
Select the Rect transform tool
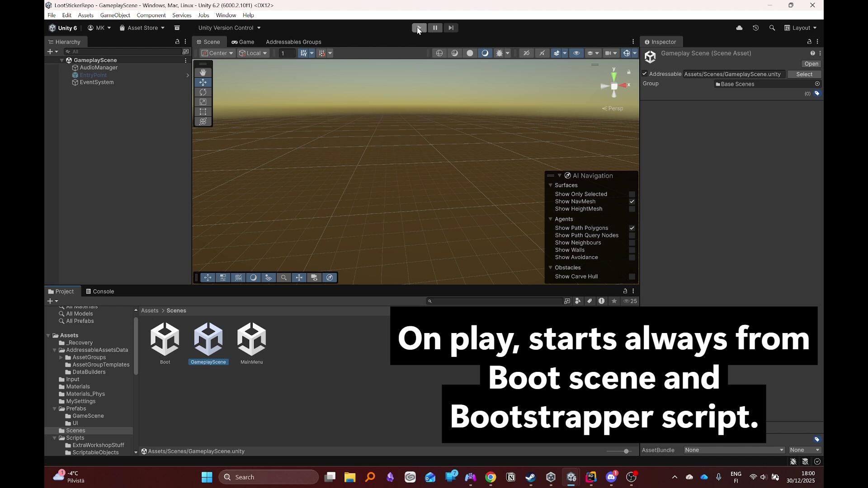[203, 112]
